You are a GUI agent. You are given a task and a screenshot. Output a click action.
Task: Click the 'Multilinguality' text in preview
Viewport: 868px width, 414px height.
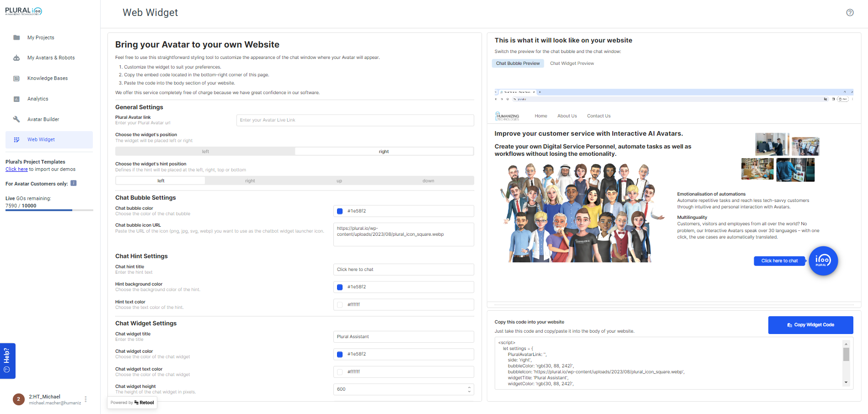tap(692, 218)
